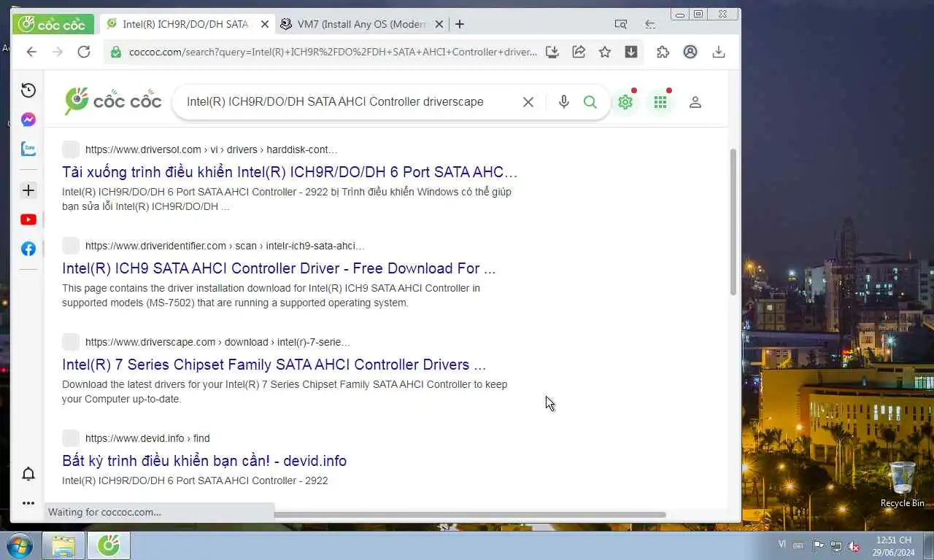Open the extensions puzzle-piece menu
The width and height of the screenshot is (934, 560).
pos(663,52)
